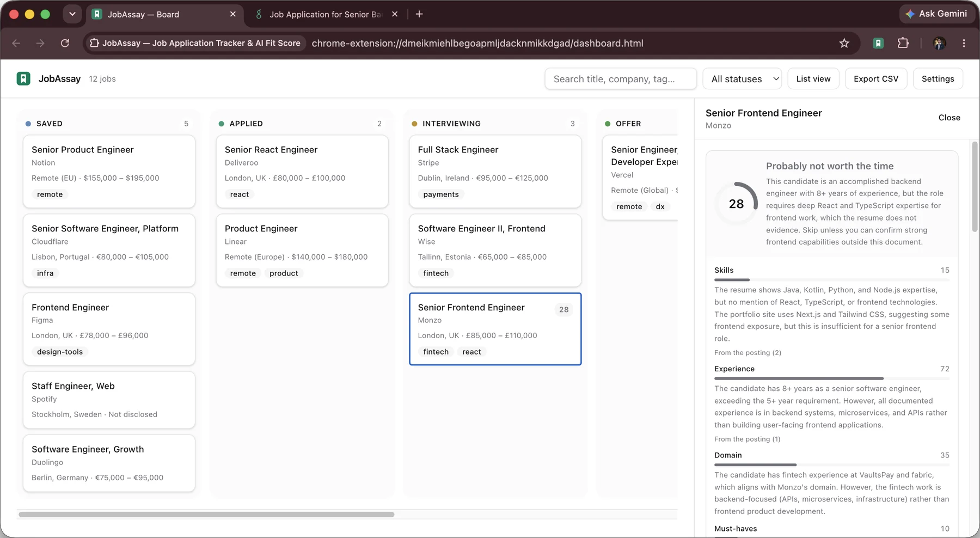Open the Software Engineer II, Frontend card

(495, 250)
